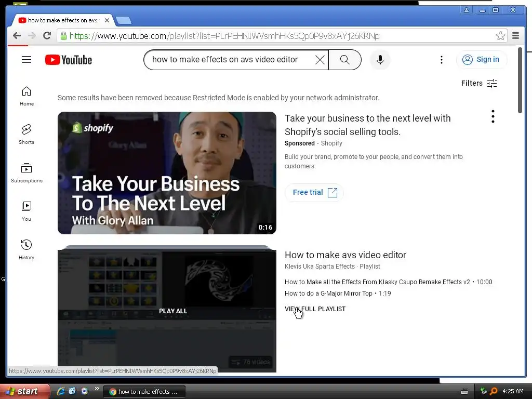Select the 'how to make effects on avs' tab
The height and width of the screenshot is (399, 532).
click(x=62, y=20)
